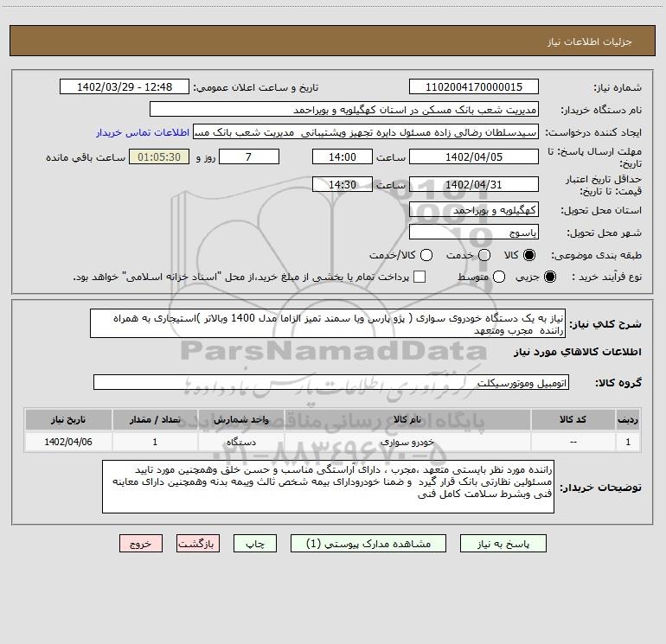
Task: Click the خودرو سواری table cell
Action: tap(407, 442)
